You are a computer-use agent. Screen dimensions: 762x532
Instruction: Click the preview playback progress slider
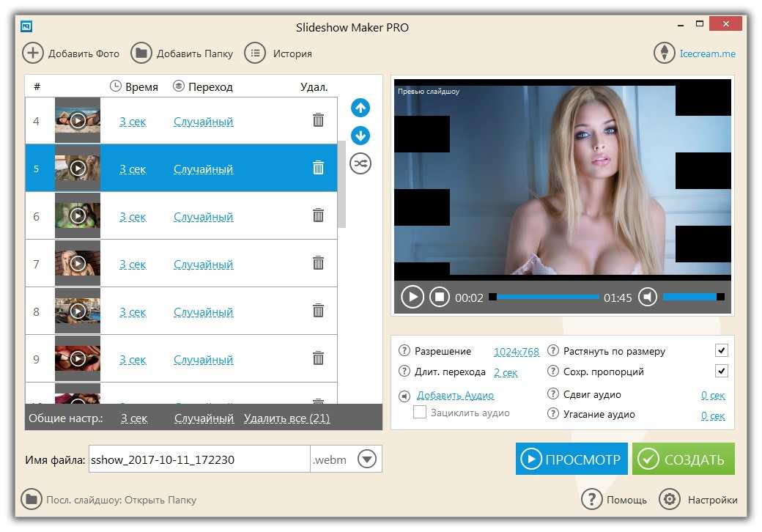point(544,297)
